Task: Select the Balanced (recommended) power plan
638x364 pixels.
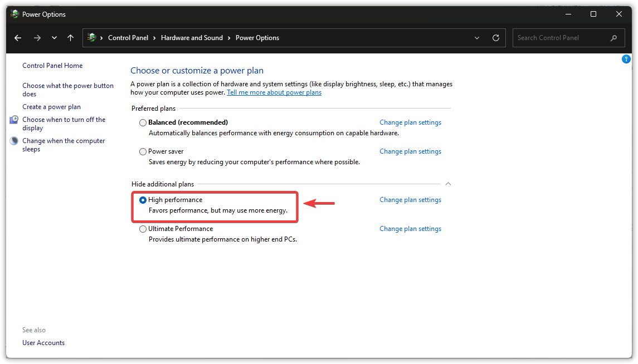Action: point(143,122)
